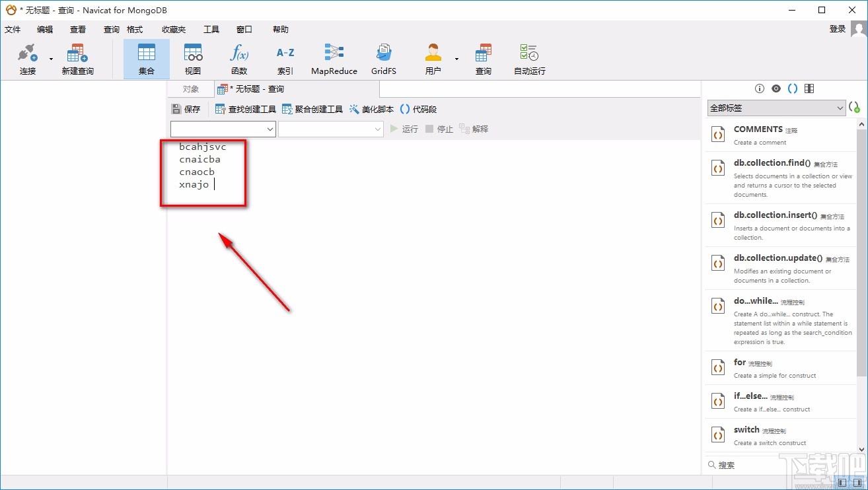Toggle the code snippet brackets panel icon
Screen dimensions: 868x490
[793, 88]
